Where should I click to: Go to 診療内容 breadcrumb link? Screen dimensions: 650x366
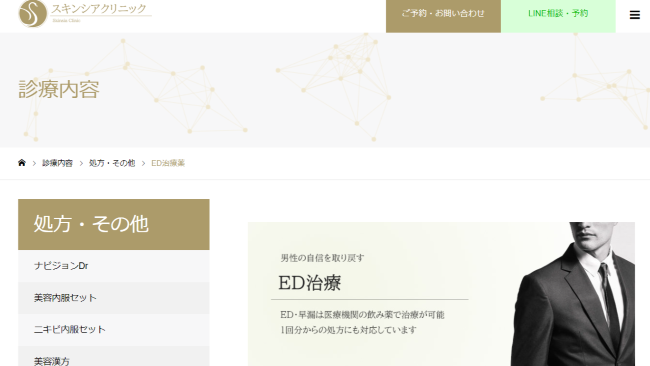point(57,163)
